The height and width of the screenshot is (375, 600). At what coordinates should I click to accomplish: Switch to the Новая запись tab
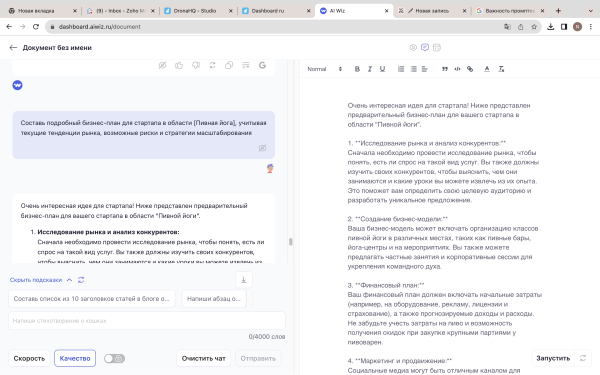(432, 11)
